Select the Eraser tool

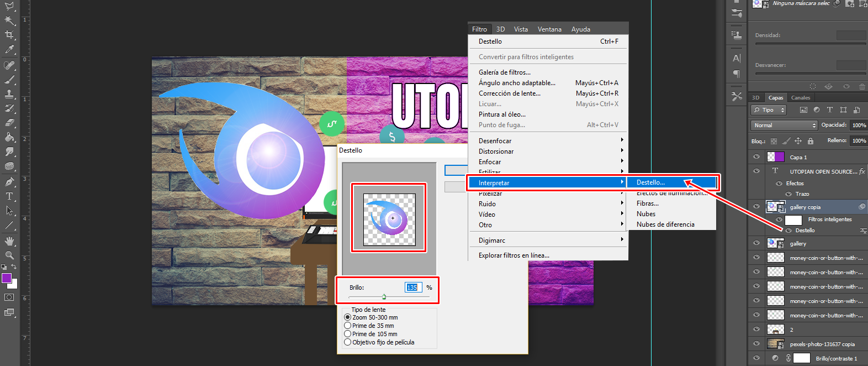pyautogui.click(x=9, y=123)
